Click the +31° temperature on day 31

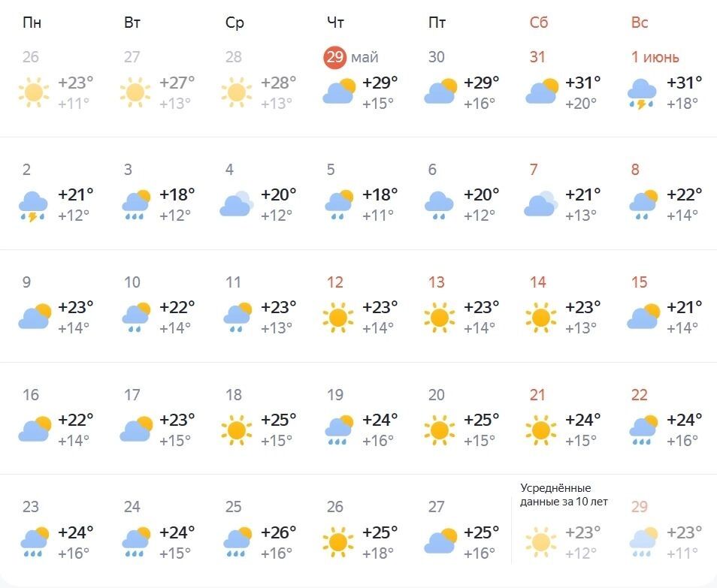coord(582,83)
